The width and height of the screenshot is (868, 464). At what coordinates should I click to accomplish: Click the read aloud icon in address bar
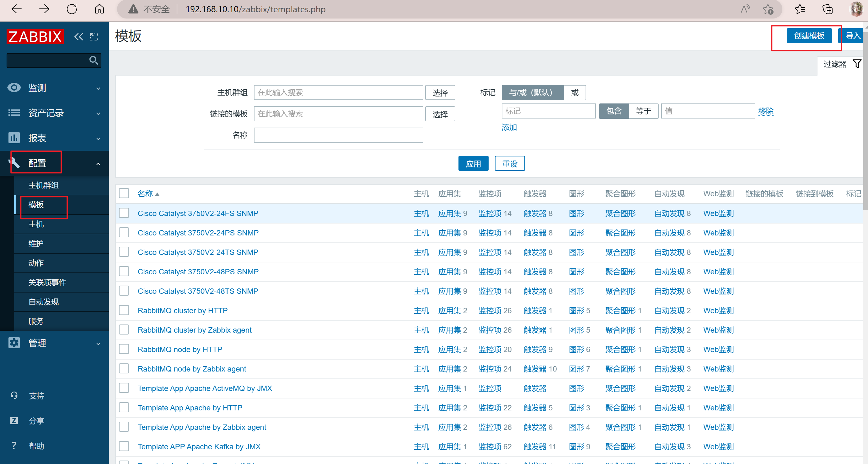(745, 9)
